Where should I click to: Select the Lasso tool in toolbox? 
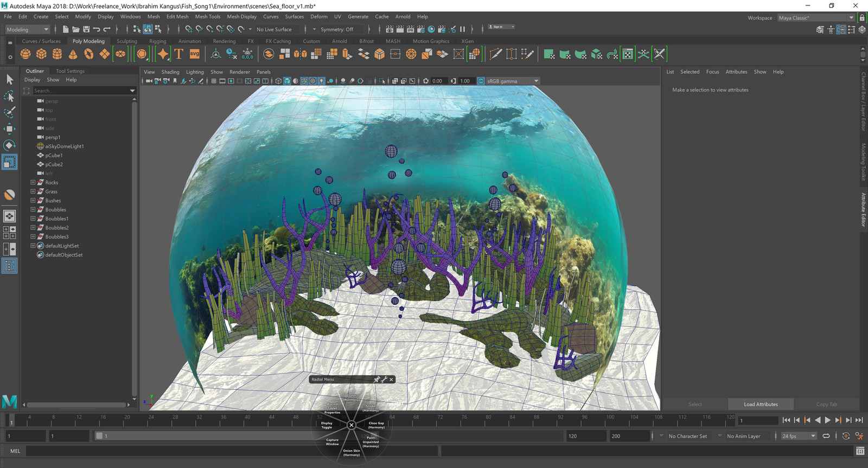pyautogui.click(x=9, y=96)
